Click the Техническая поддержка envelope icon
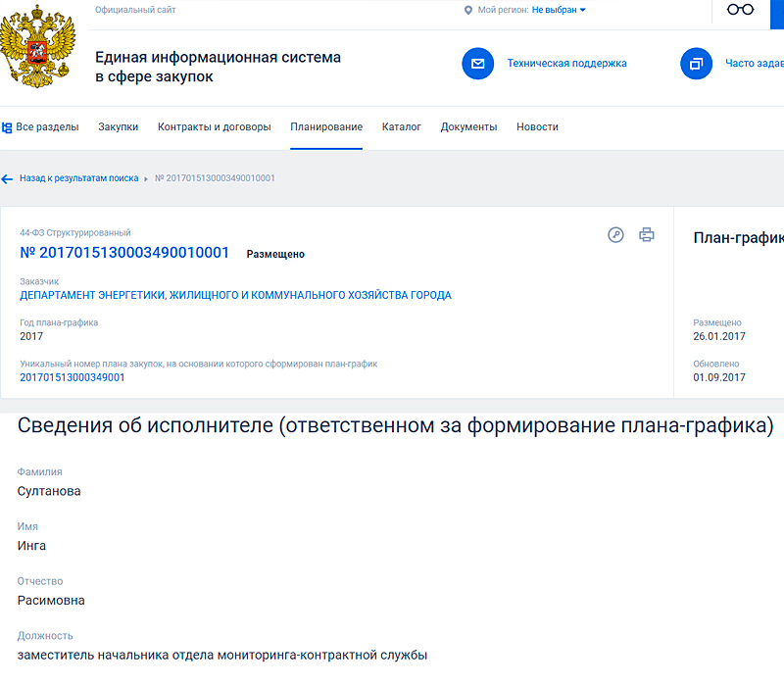 coord(478,63)
